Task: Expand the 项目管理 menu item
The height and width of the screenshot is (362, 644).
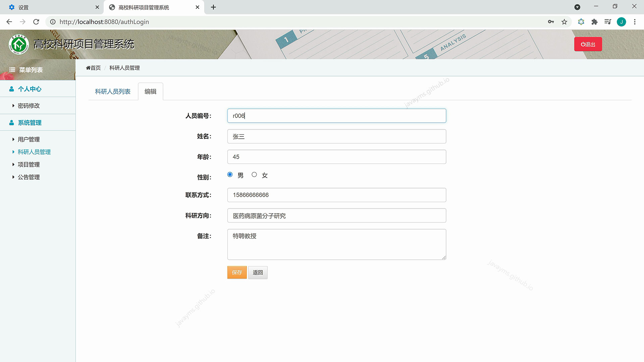Action: [x=29, y=165]
